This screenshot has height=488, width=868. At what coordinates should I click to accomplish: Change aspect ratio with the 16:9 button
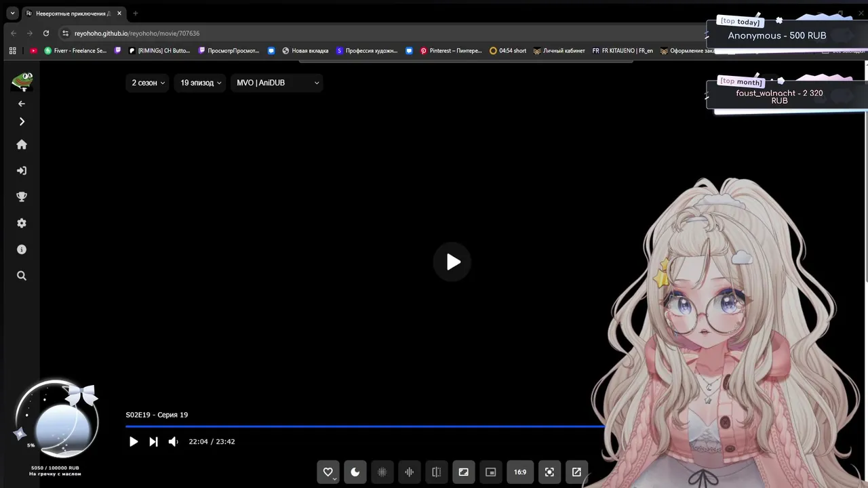pos(520,472)
